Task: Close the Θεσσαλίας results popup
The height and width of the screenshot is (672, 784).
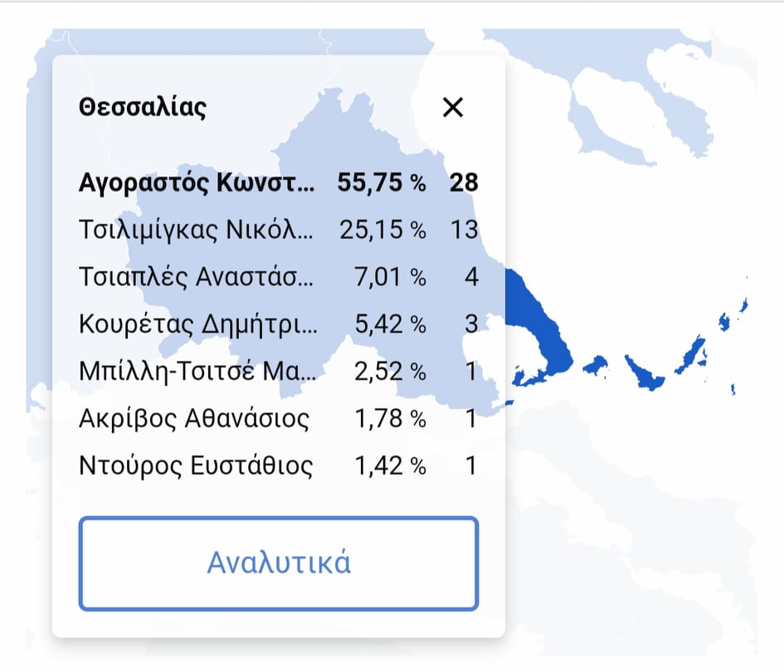Action: pyautogui.click(x=452, y=107)
